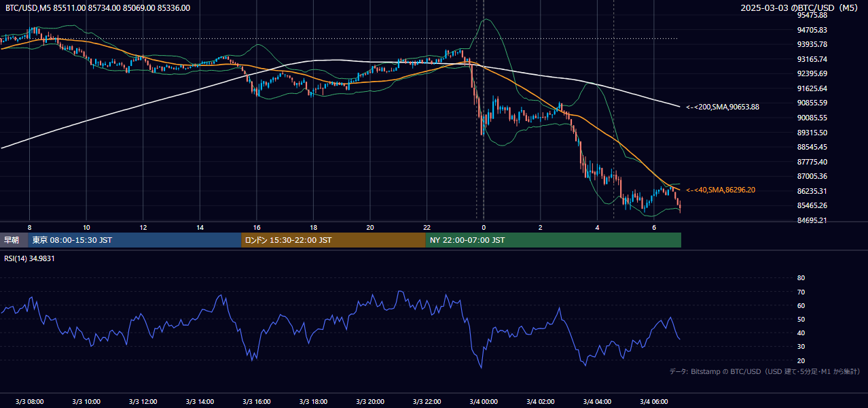Viewport: 868px width, 408px height.
Task: Click the 40 SMA label 86296.20
Action: pyautogui.click(x=721, y=190)
